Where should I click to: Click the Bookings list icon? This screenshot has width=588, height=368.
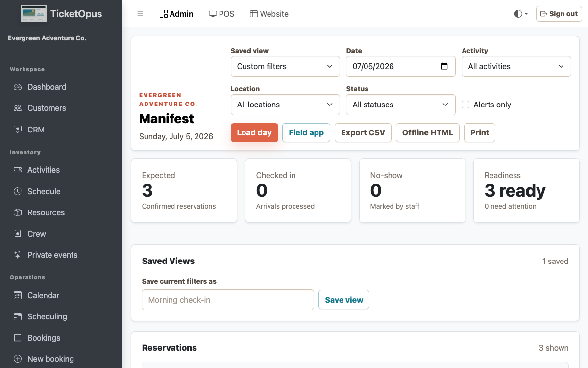[18, 338]
